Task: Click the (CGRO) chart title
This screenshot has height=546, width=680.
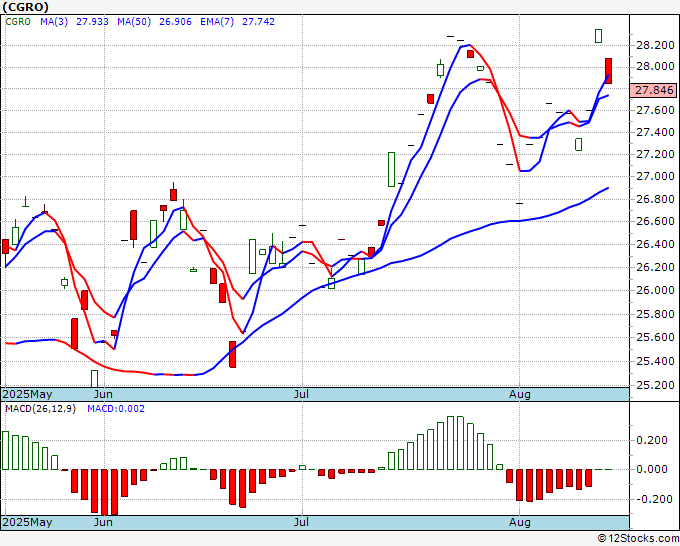Action: coord(26,7)
